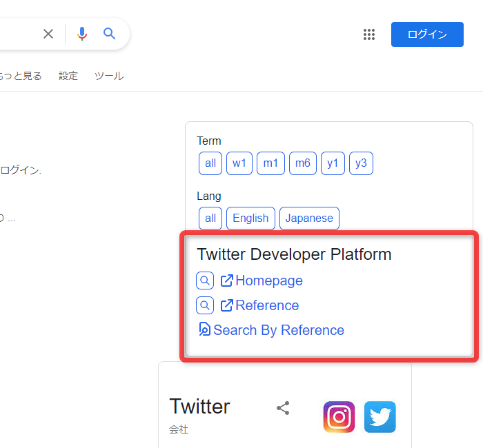Select the m1 term filter
Viewport: 483px width, 448px height.
tap(270, 163)
